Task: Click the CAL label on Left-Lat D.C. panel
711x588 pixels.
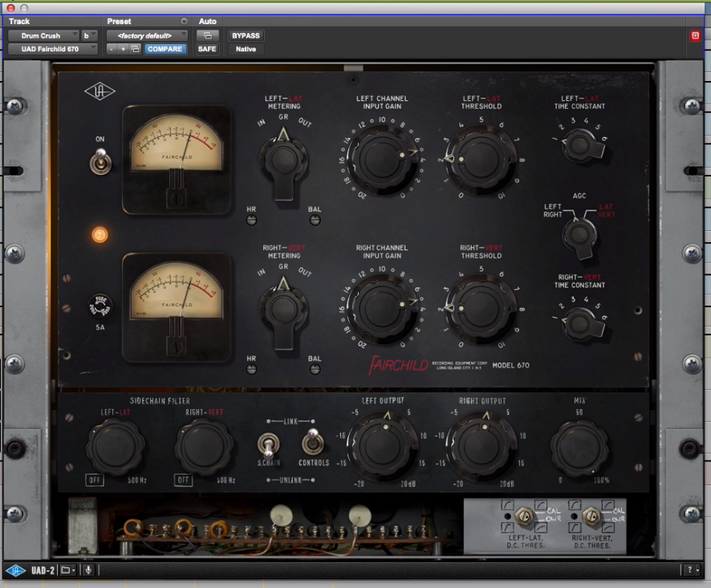Action: click(x=553, y=511)
